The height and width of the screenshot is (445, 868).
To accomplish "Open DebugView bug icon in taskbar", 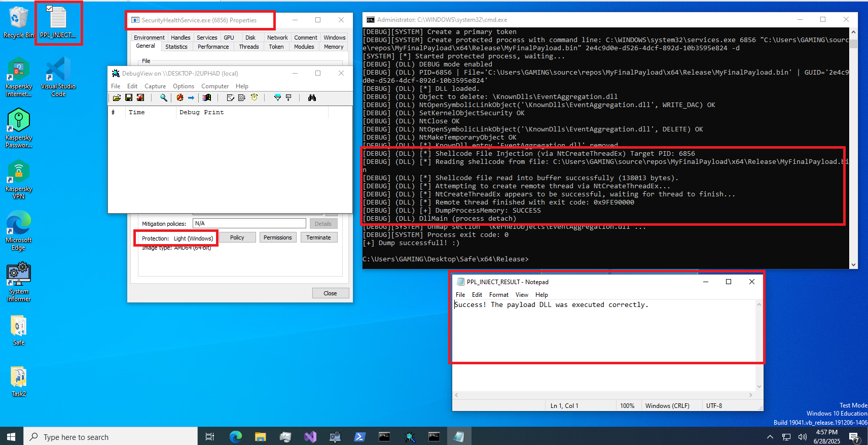I will [x=410, y=436].
